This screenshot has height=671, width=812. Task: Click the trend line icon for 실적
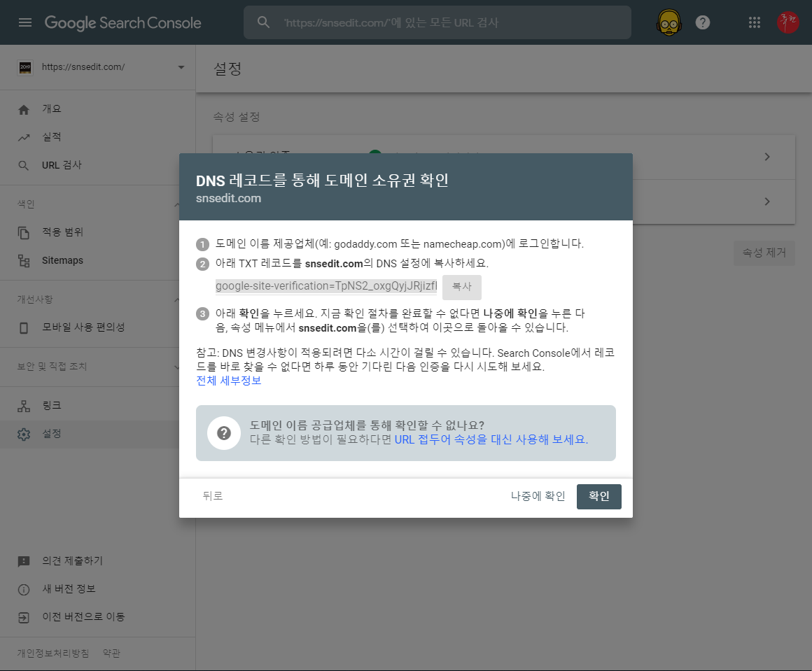[x=24, y=137]
